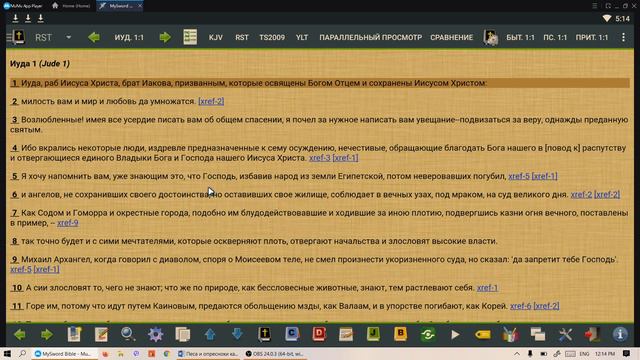
Task: Go to previous verse with green left arrow in top bar
Action: (x=94, y=37)
